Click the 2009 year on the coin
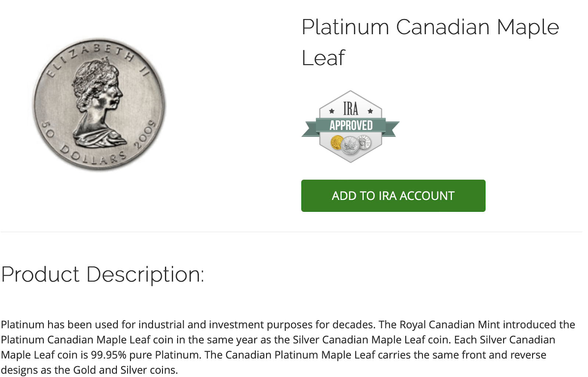 (145, 134)
